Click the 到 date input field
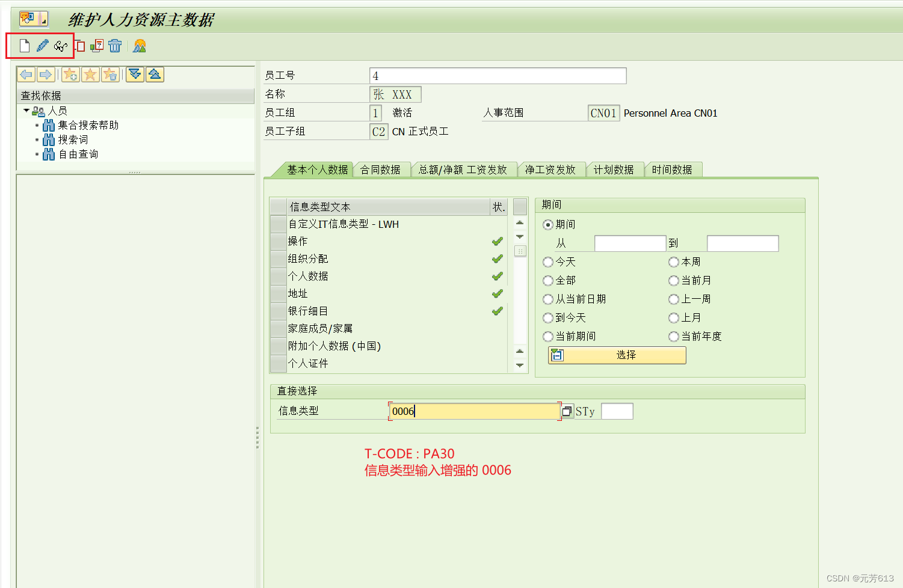 pos(742,243)
